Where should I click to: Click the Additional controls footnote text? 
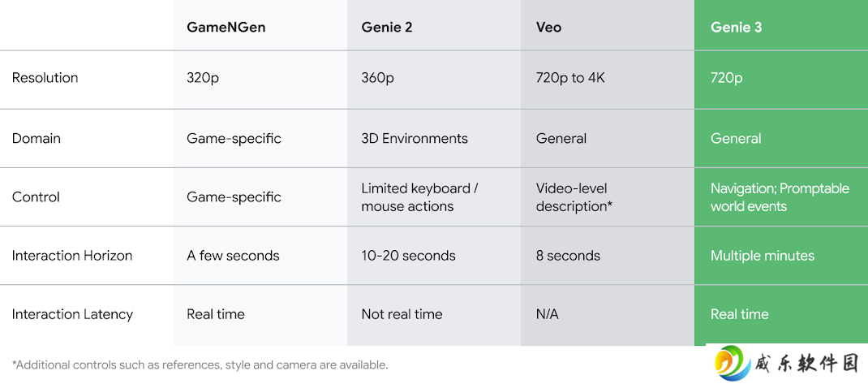[200, 365]
